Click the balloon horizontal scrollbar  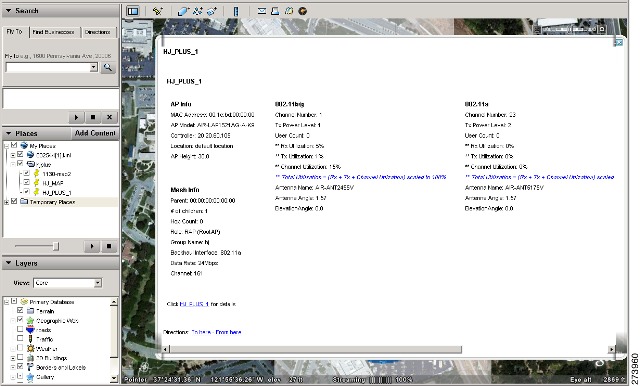pos(316,349)
